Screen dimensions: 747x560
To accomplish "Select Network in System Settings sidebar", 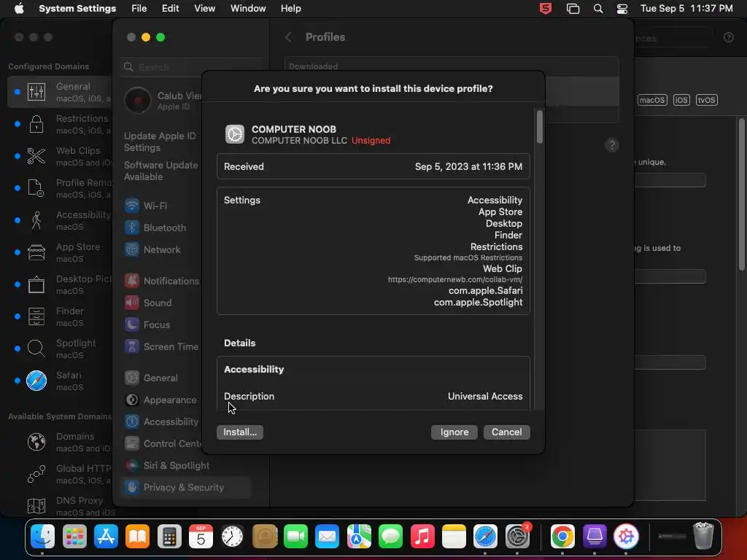I will pos(153,249).
